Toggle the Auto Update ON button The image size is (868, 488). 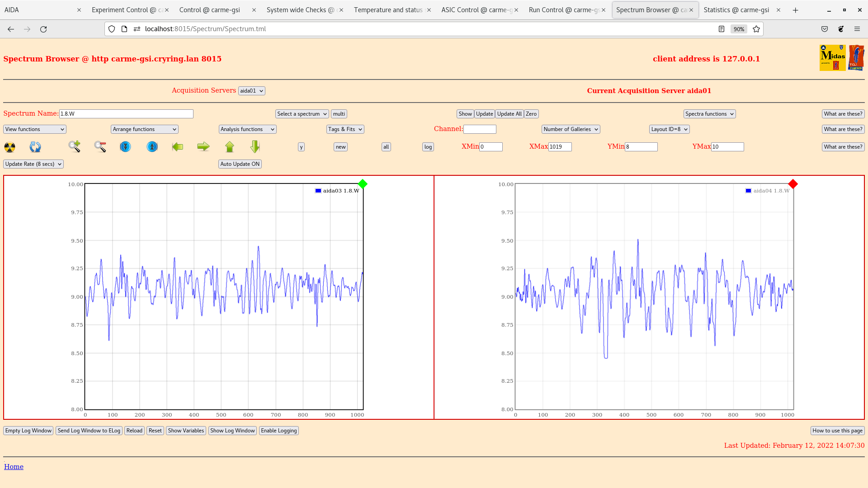click(240, 164)
